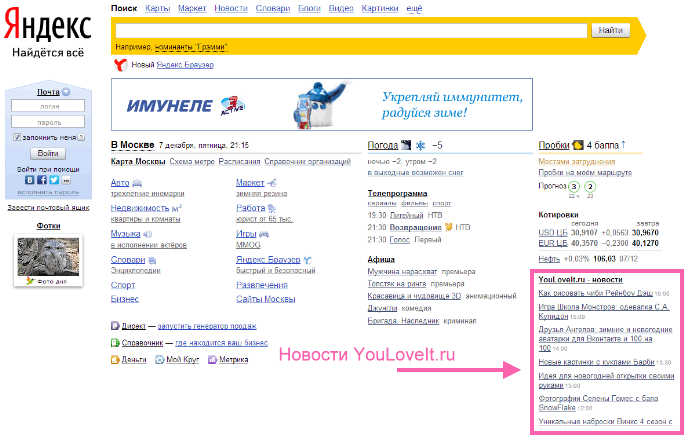Log in with VKontakte icon
This screenshot has width=685, height=436.
(30, 180)
